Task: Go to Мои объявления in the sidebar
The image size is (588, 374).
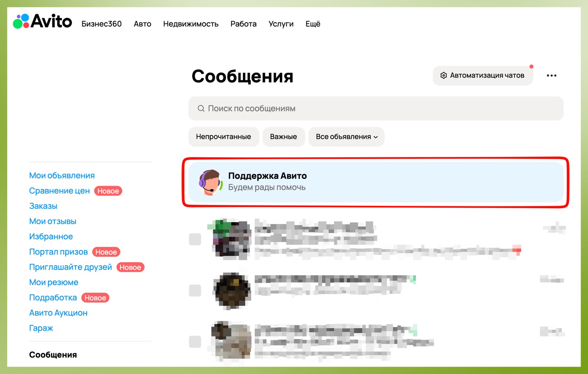Action: point(62,176)
